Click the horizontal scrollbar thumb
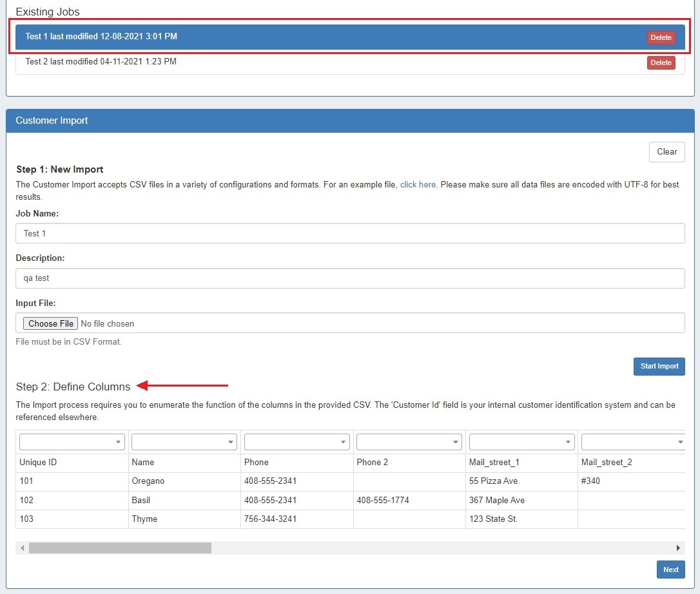The width and height of the screenshot is (700, 594). (x=120, y=548)
